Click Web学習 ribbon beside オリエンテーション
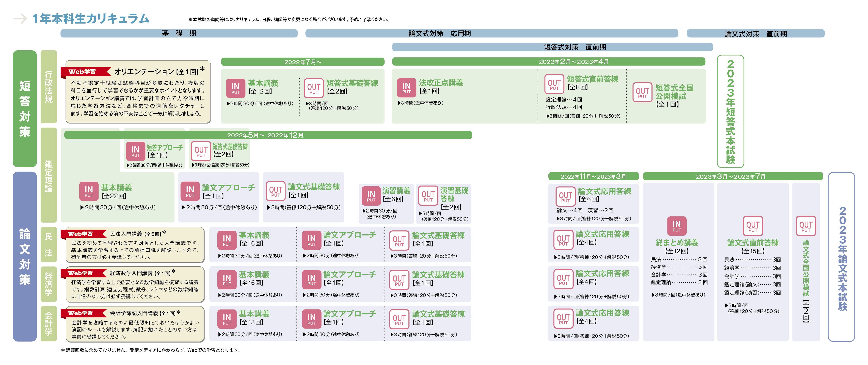868x365 pixels. tap(82, 72)
